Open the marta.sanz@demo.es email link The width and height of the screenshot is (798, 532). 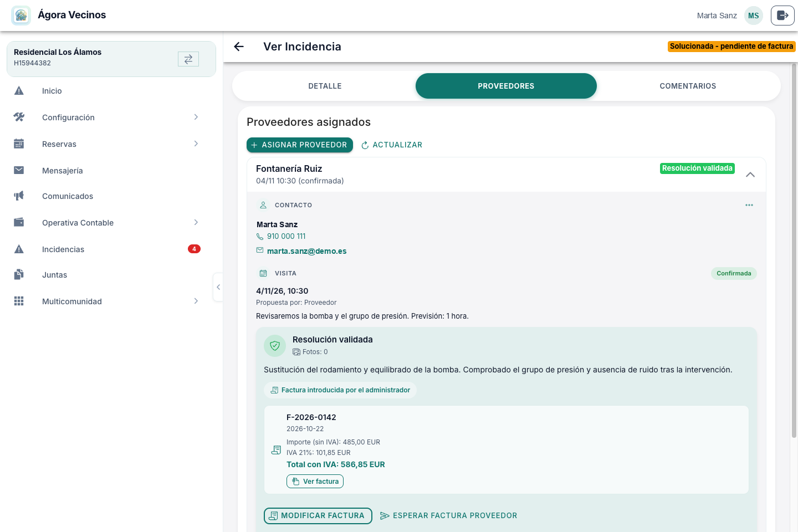[x=307, y=251]
